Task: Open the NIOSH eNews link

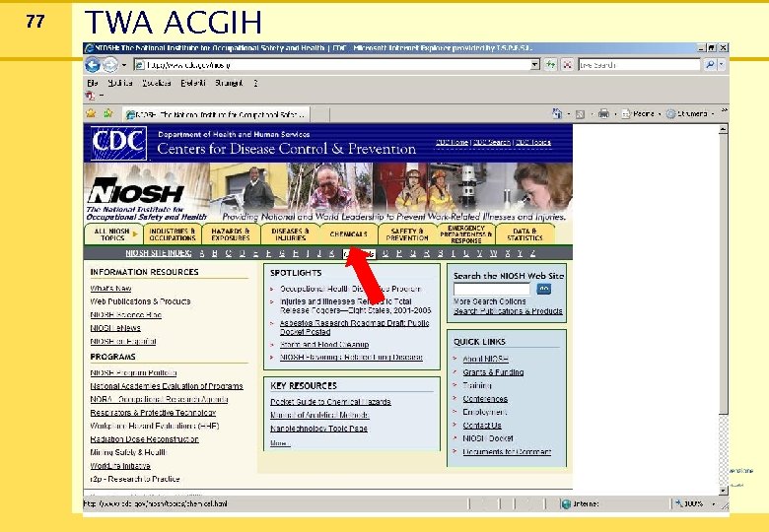Action: [115, 328]
